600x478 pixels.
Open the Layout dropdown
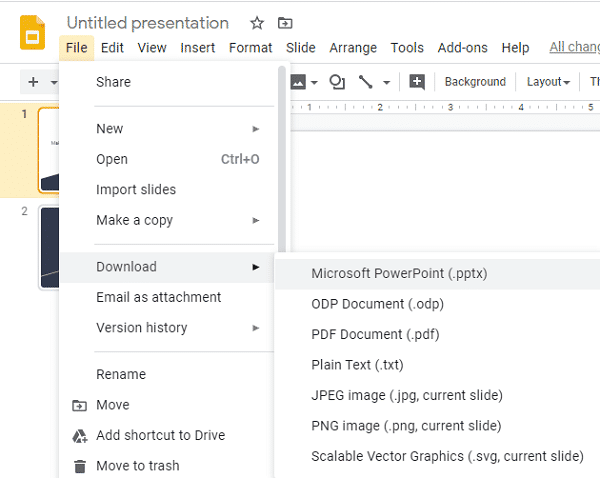coord(548,82)
